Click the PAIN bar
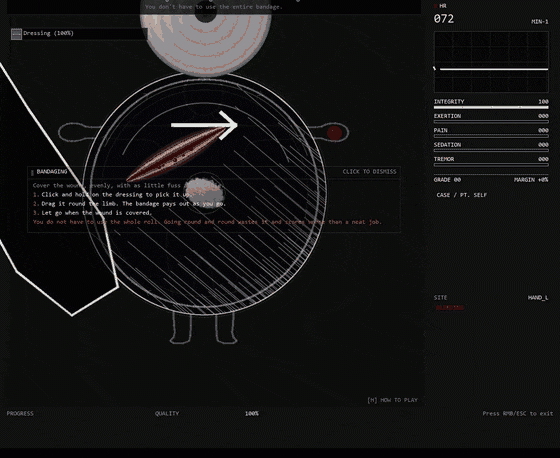The image size is (560, 458). (491, 136)
